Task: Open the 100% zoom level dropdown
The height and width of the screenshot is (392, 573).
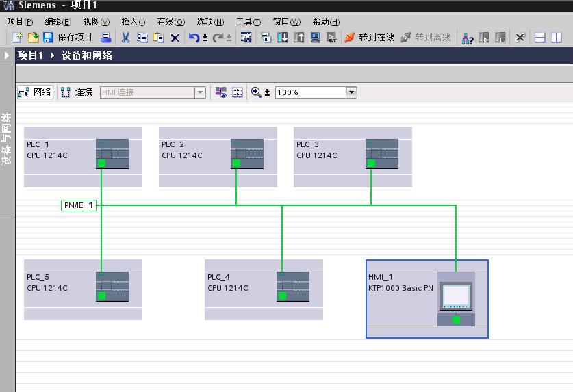Action: click(x=352, y=92)
